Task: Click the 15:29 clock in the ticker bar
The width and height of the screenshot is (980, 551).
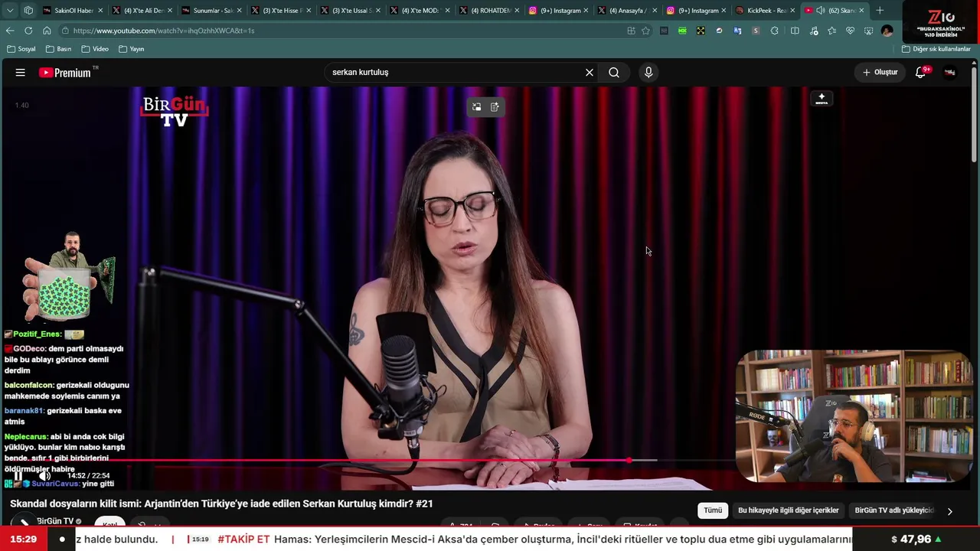Action: tap(24, 540)
